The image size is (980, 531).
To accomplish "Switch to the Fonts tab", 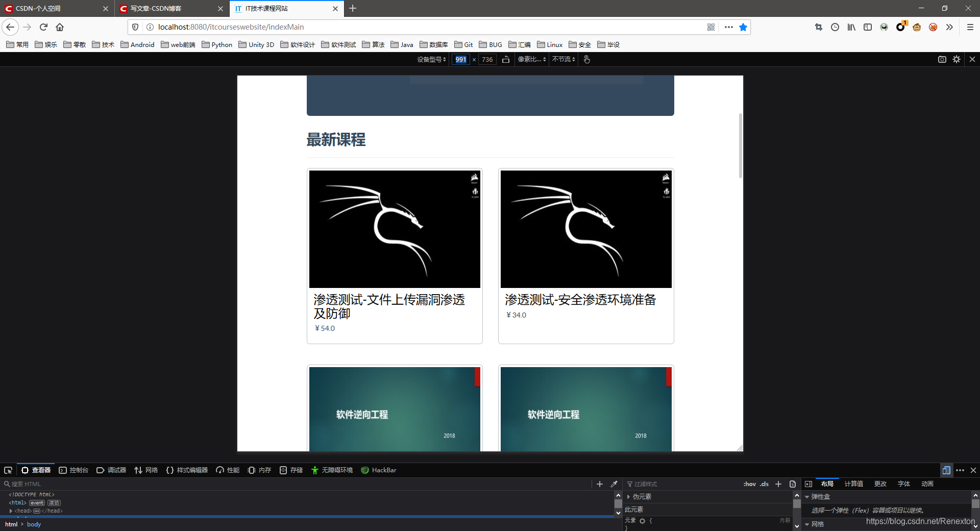I will [x=904, y=484].
